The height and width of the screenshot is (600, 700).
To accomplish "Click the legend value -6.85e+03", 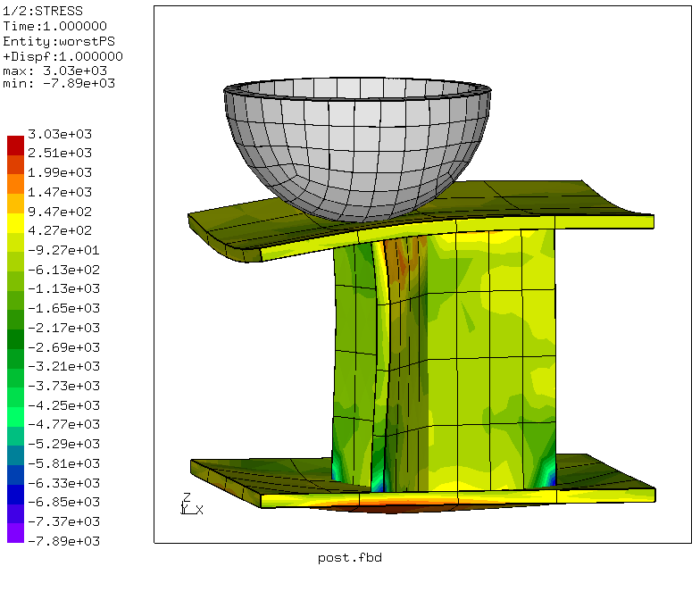I will (x=64, y=502).
